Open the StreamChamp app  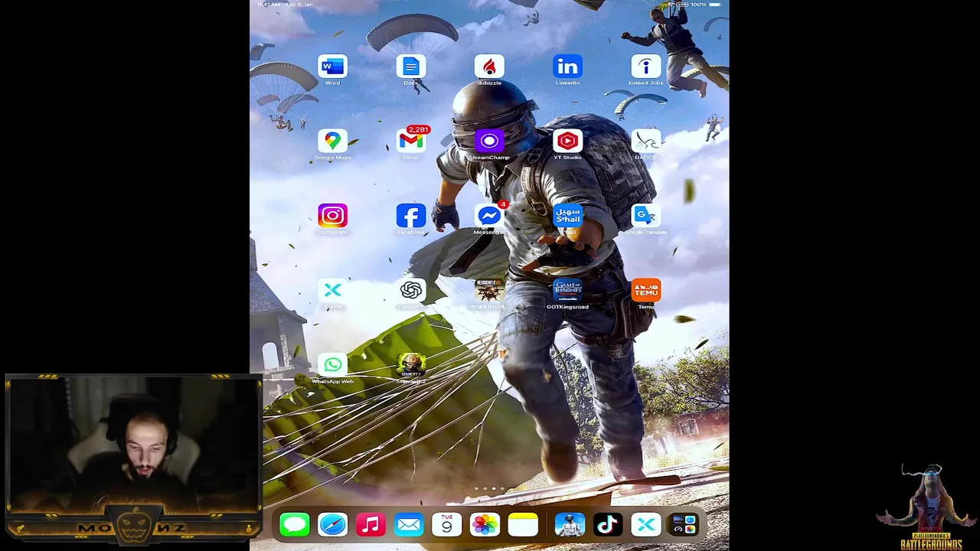[x=489, y=141]
